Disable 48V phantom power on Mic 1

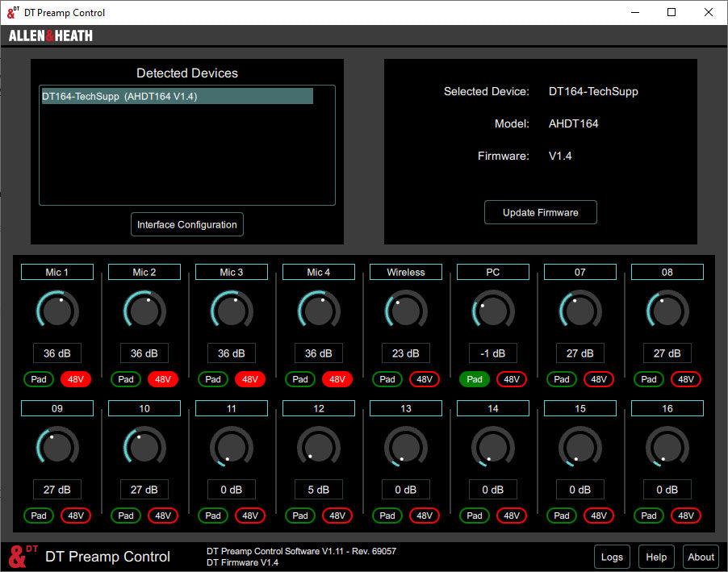[x=76, y=379]
